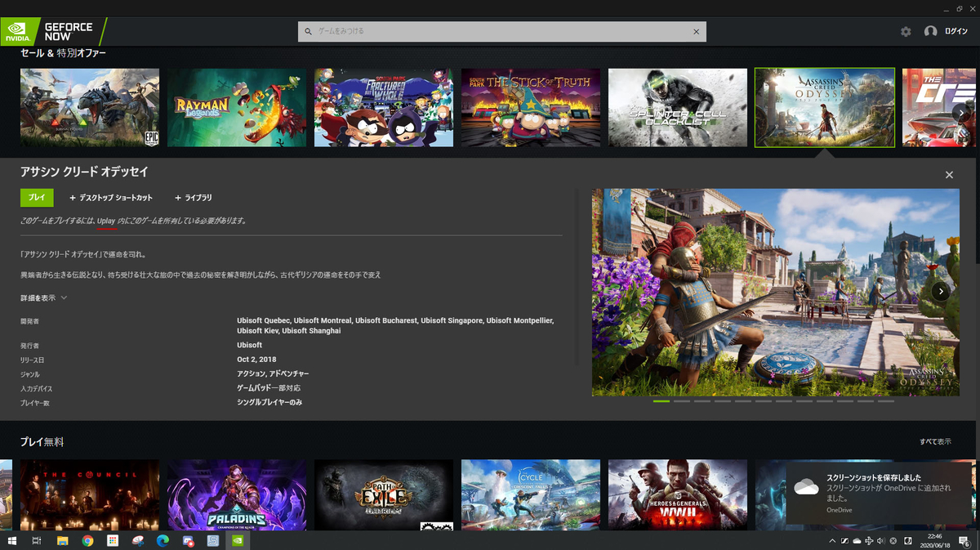The width and height of the screenshot is (980, 550).
Task: Show hidden system tray icons
Action: 832,541
